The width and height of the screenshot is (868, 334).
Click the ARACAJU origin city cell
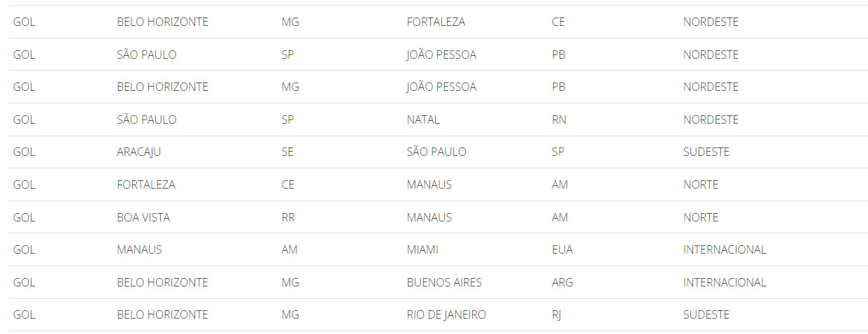pyautogui.click(x=138, y=152)
